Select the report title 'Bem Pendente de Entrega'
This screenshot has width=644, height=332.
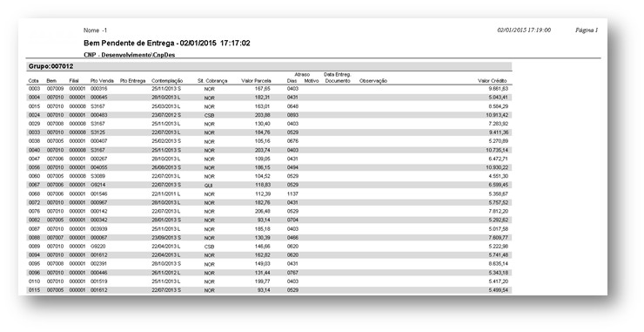(x=129, y=44)
